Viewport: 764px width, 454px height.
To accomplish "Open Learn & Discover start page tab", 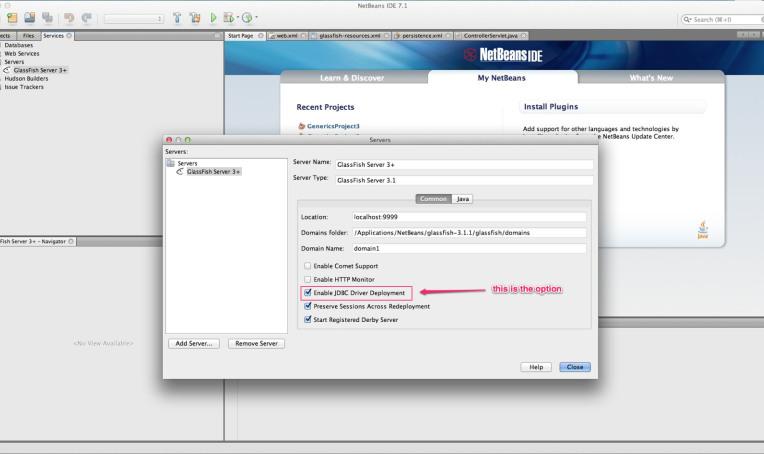I will (x=352, y=78).
